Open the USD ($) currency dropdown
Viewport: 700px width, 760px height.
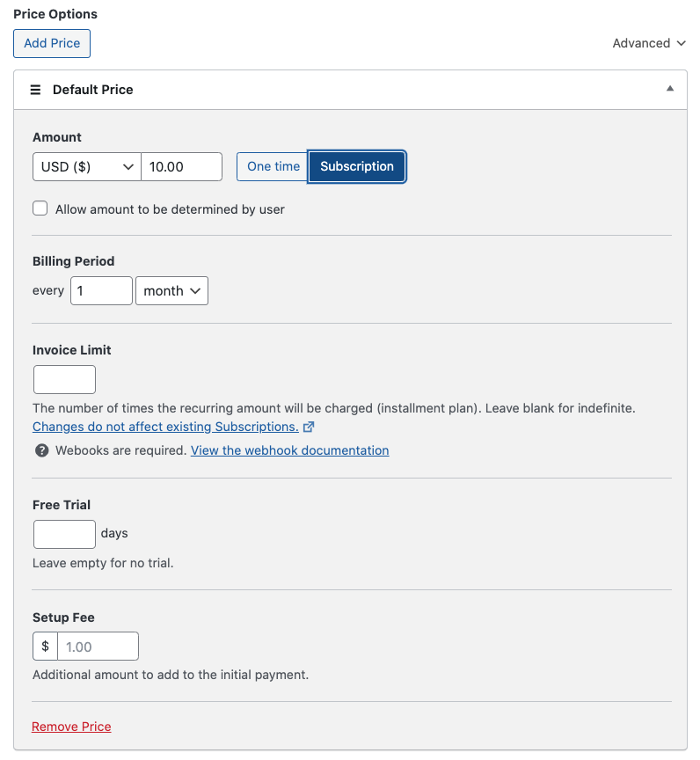tap(86, 166)
